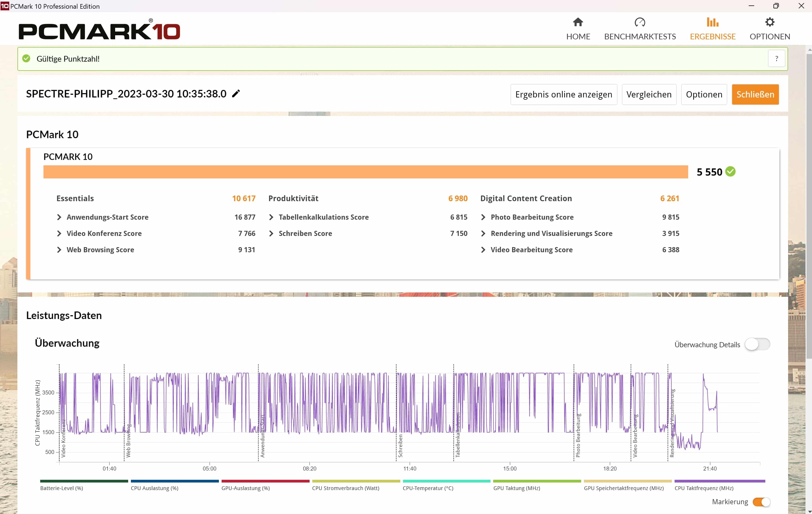Expand the Anwendungs-Start Score row
This screenshot has width=812, height=514.
click(x=59, y=217)
